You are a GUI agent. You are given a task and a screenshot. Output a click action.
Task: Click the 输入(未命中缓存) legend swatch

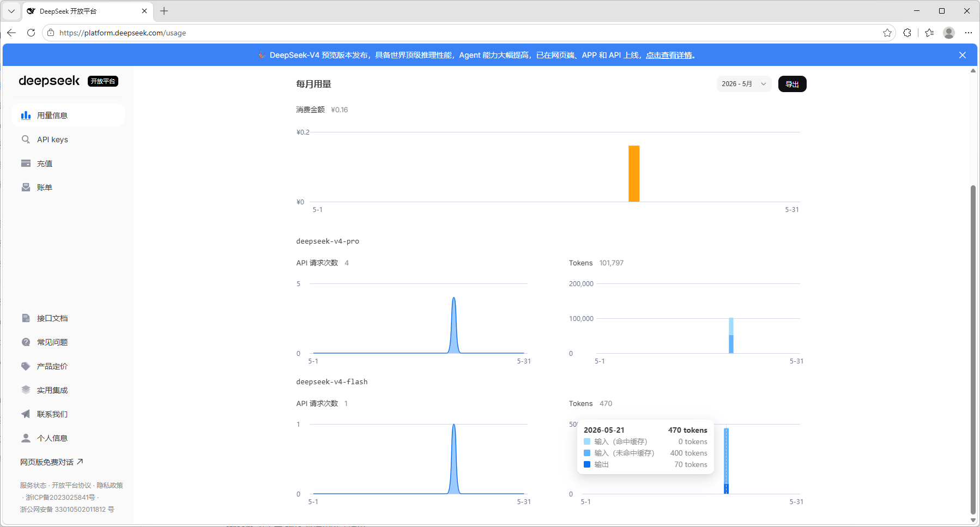coord(587,453)
